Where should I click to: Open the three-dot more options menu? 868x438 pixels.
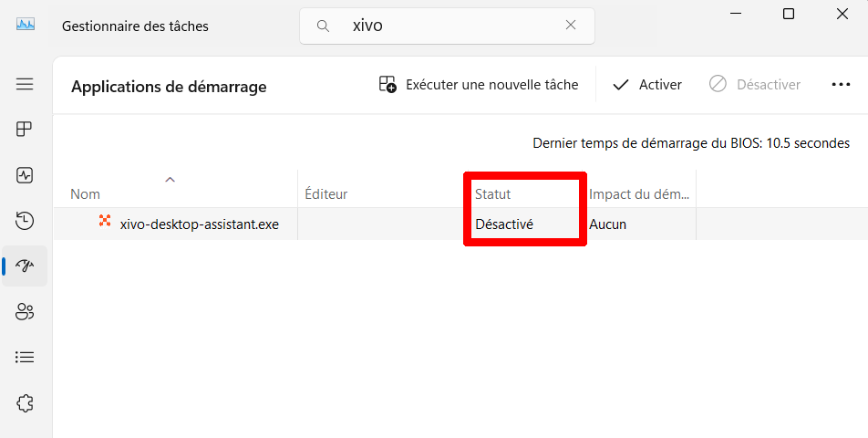pyautogui.click(x=841, y=85)
